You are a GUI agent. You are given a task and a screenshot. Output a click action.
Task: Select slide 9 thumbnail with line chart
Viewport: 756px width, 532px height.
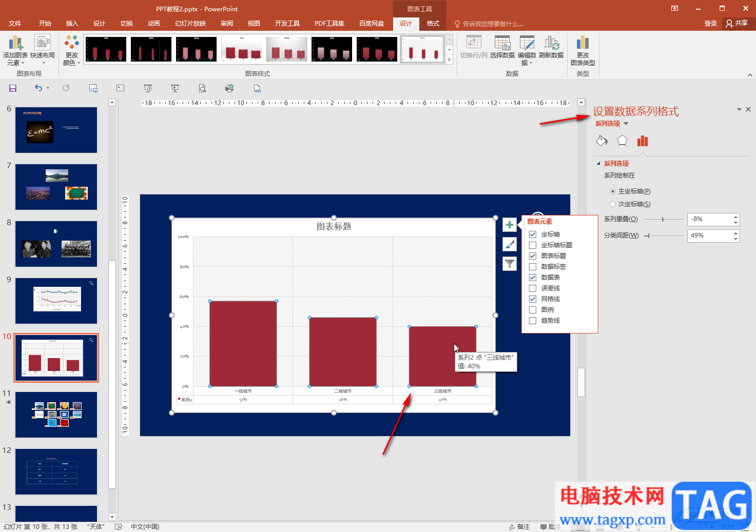tap(56, 301)
